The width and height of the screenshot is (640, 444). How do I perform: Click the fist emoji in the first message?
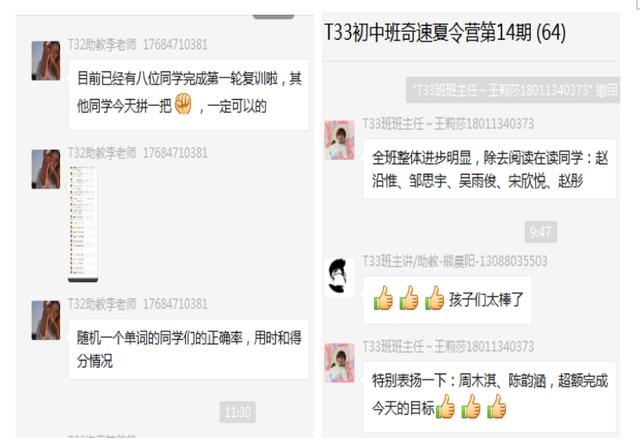(x=183, y=104)
